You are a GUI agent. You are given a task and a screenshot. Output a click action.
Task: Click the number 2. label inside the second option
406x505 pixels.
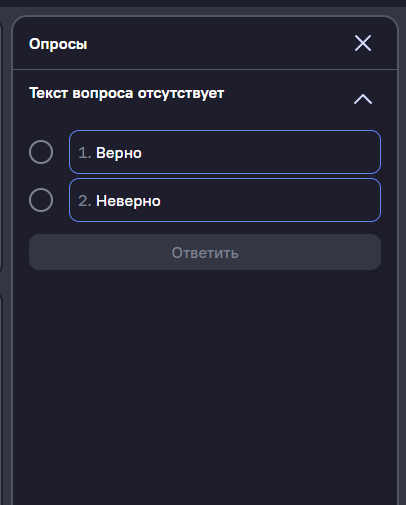pos(85,201)
